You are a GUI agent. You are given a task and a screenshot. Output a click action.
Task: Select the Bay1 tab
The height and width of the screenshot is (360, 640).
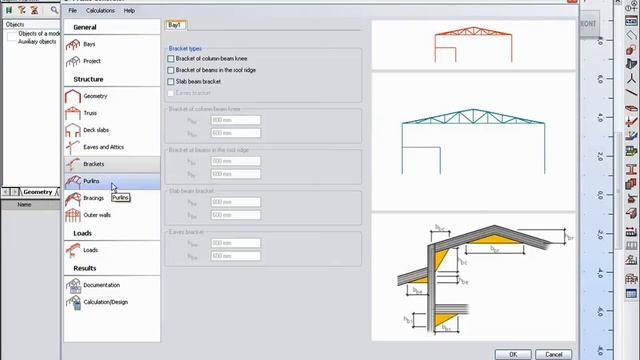coord(176,25)
